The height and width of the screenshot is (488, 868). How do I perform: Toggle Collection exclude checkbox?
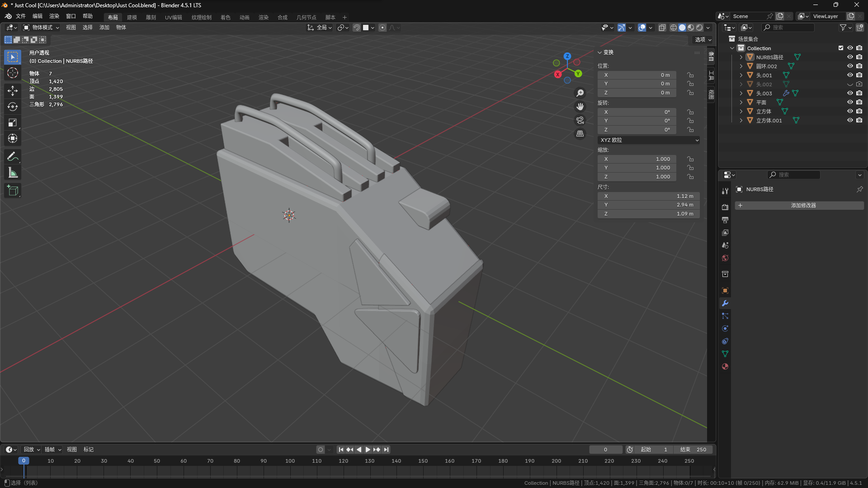(841, 48)
